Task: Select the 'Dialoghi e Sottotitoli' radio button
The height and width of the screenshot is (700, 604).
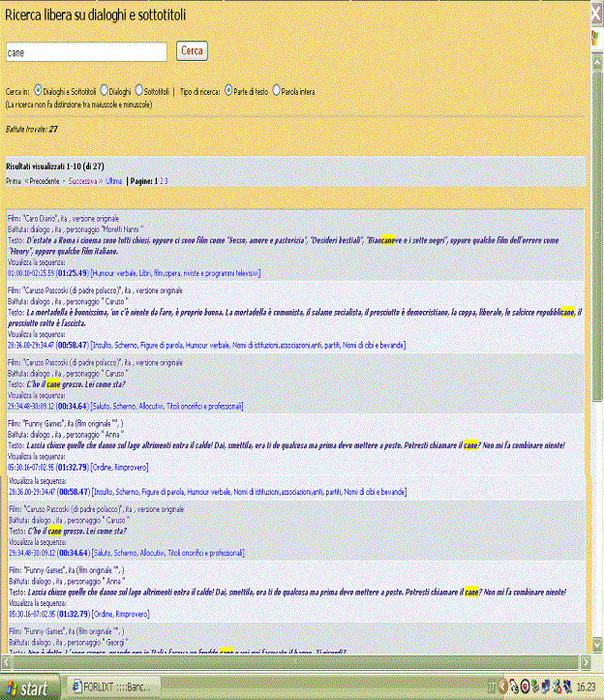Action: coord(38,90)
